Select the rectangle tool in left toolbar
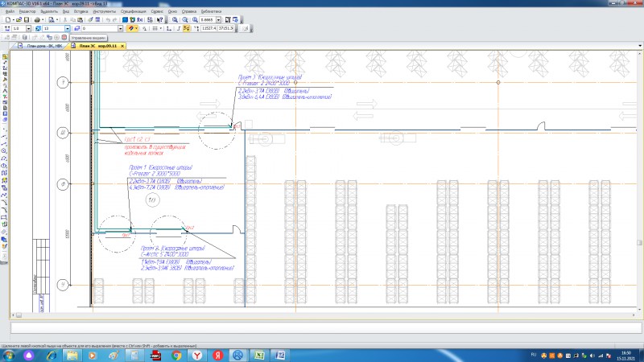Image resolution: width=644 pixels, height=362 pixels. pyautogui.click(x=4, y=217)
